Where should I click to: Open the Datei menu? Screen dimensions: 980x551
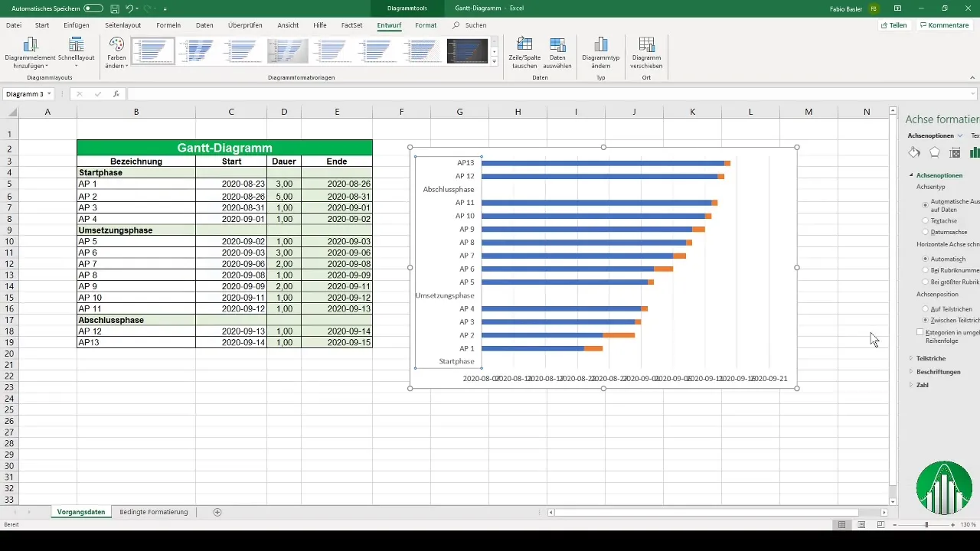(14, 25)
